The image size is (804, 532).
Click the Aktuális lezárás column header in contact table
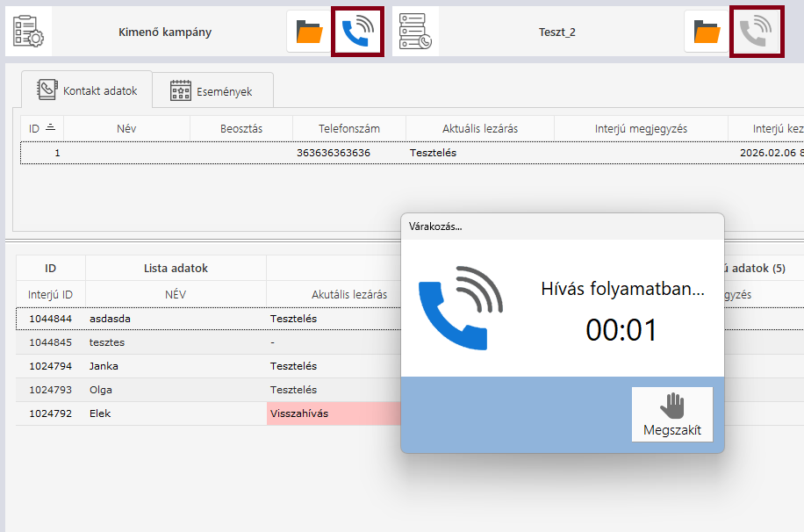479,128
